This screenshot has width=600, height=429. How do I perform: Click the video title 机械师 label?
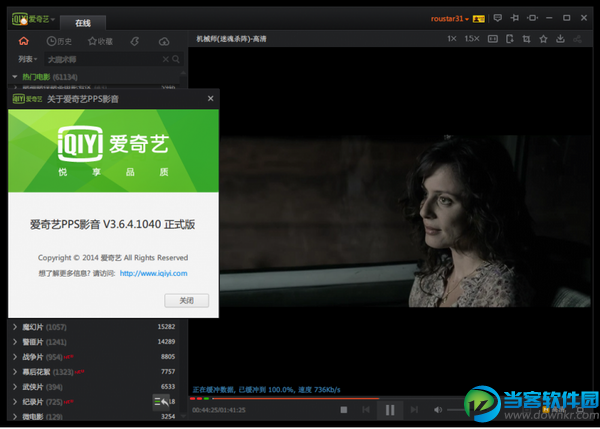point(231,39)
